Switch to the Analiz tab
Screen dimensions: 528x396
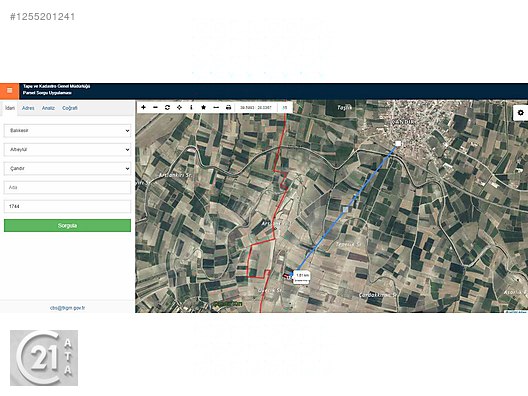click(x=48, y=108)
